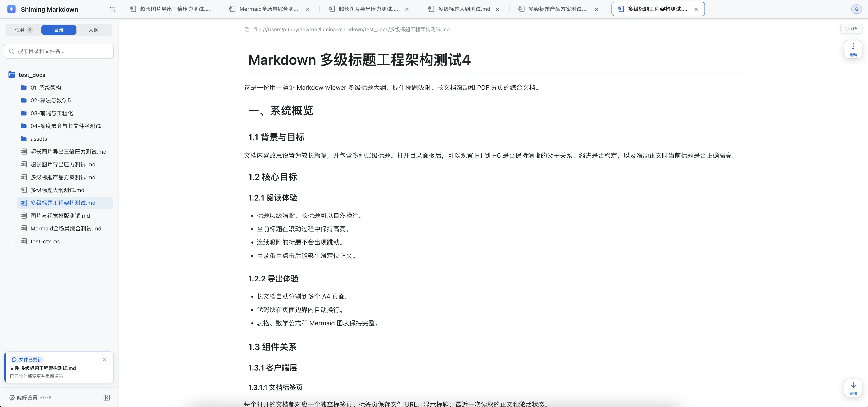Close the 多级标题产品方案测试 tab

coord(596,9)
